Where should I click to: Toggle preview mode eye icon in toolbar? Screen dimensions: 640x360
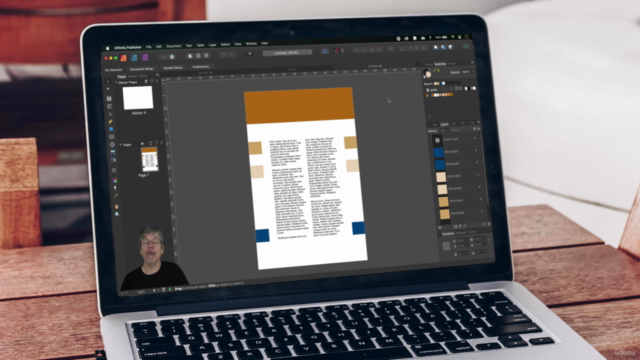coord(249,53)
